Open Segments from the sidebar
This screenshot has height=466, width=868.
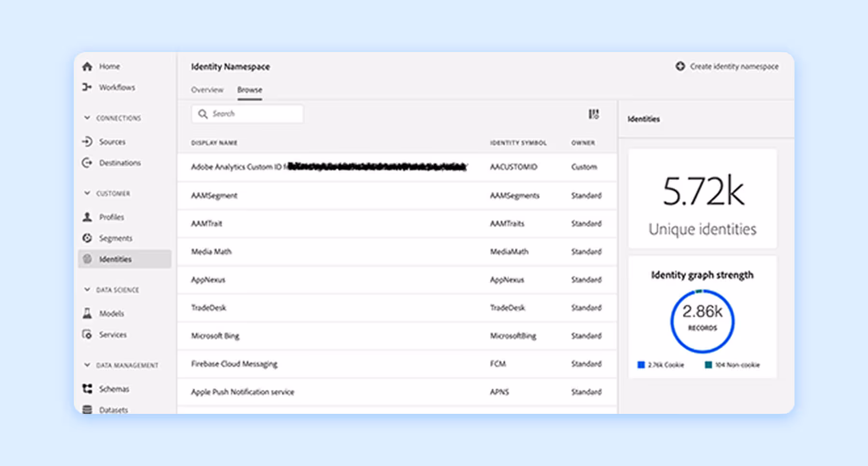87,238
